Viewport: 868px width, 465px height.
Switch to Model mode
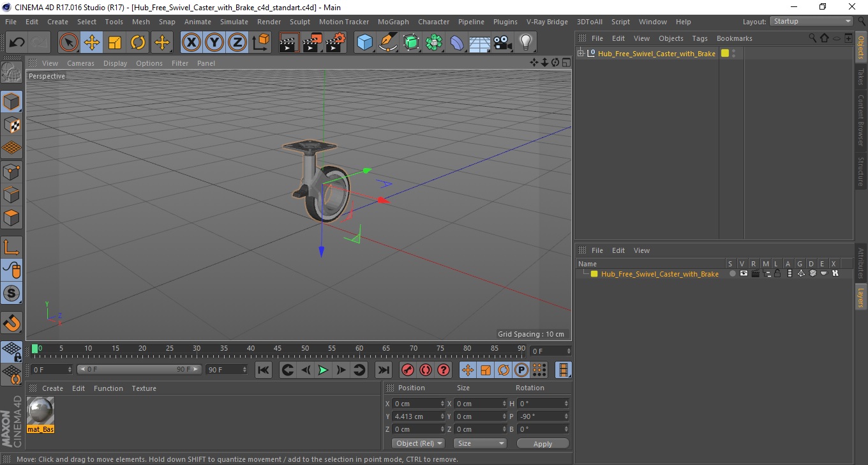(11, 102)
